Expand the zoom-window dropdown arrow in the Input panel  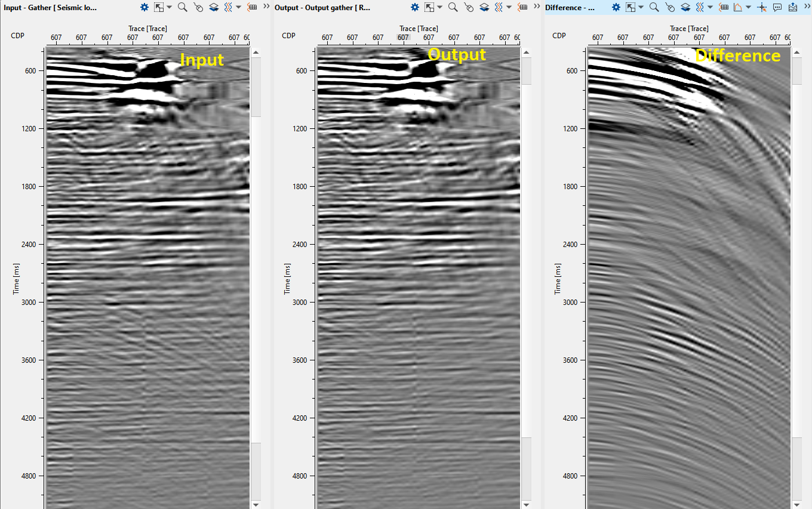click(x=169, y=7)
